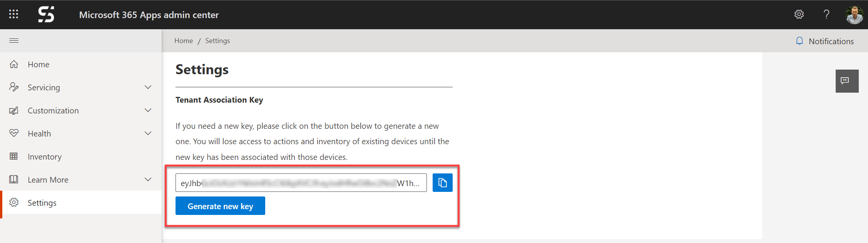This screenshot has height=243, width=868.
Task: Open the Home navigation item
Action: (38, 64)
